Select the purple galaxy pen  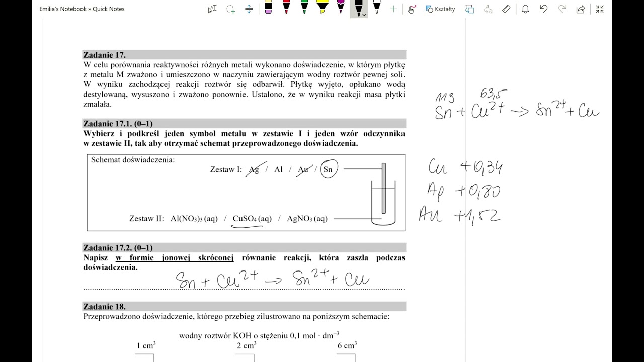coord(341,8)
